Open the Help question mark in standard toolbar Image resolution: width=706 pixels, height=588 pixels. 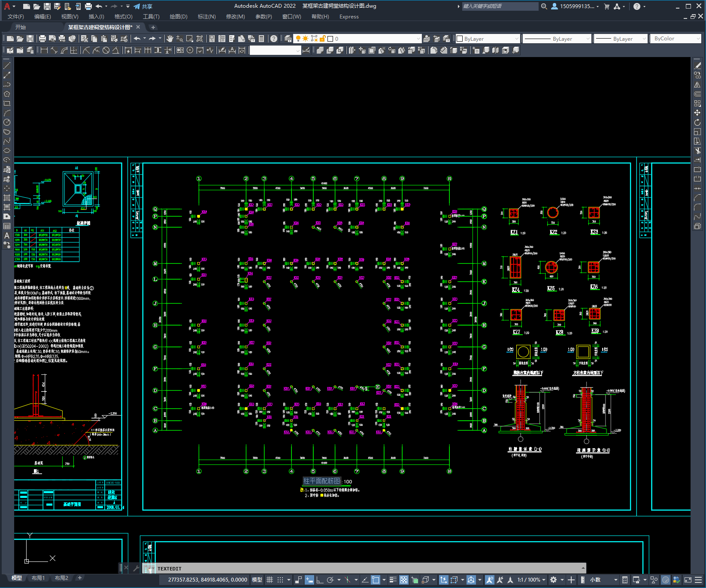point(274,39)
